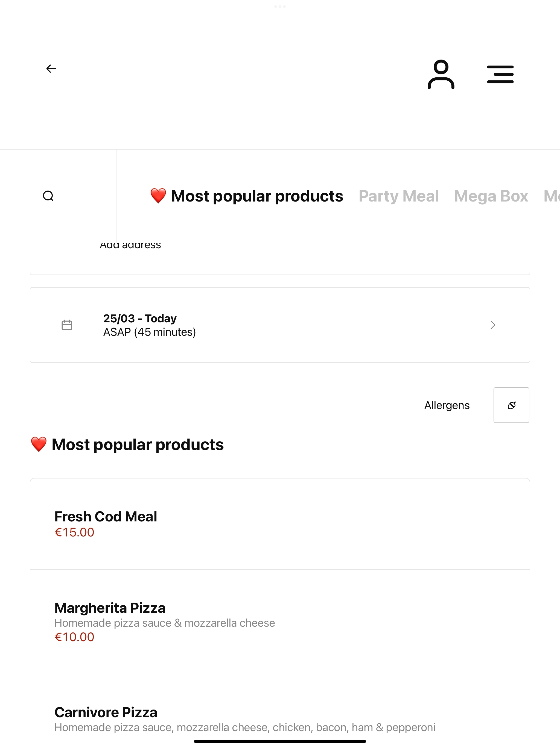Viewport: 560px width, 747px height.
Task: Tap the partially visible tab after Mega Box
Action: [x=552, y=196]
